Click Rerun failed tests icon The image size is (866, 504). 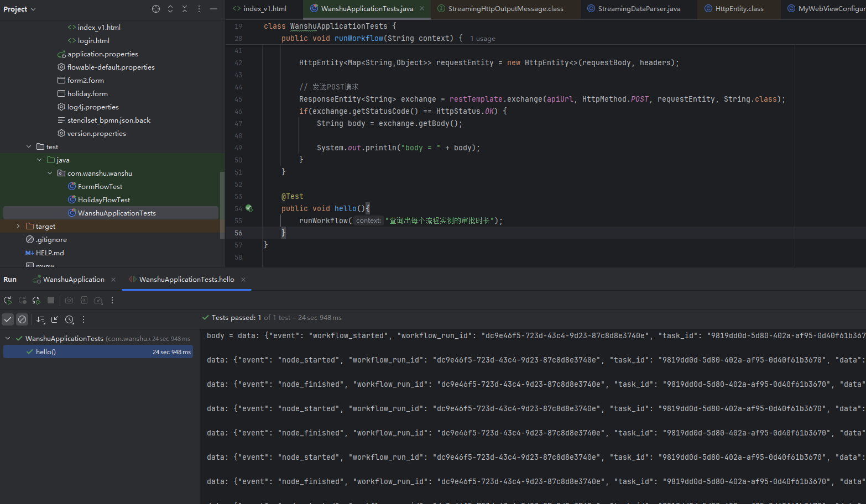click(x=22, y=301)
